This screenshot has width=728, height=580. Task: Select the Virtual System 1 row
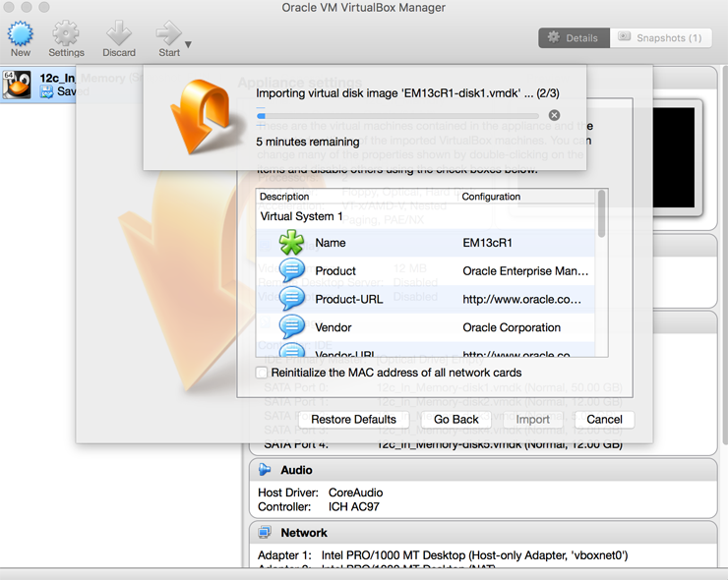[x=425, y=216]
